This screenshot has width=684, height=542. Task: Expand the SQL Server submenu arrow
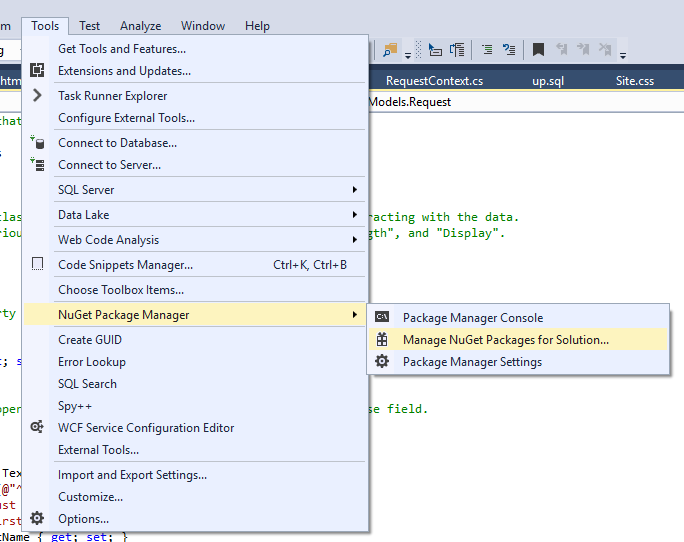pyautogui.click(x=355, y=189)
